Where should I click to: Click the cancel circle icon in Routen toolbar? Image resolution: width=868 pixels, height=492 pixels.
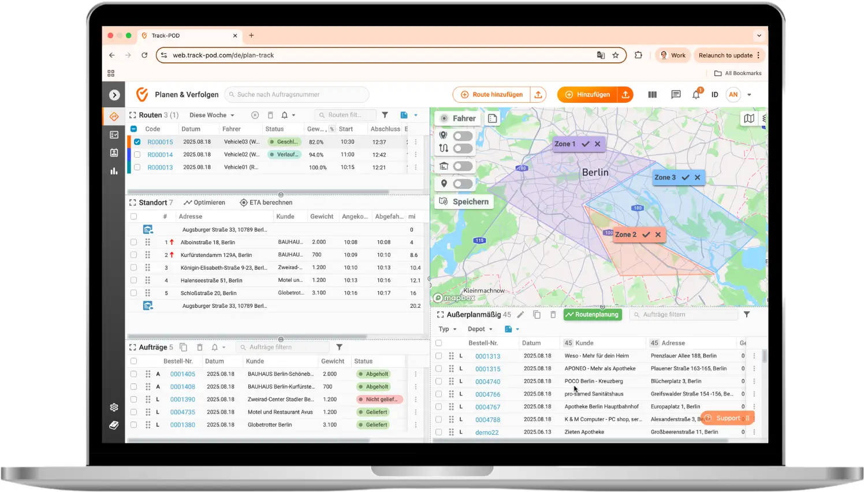pos(255,115)
